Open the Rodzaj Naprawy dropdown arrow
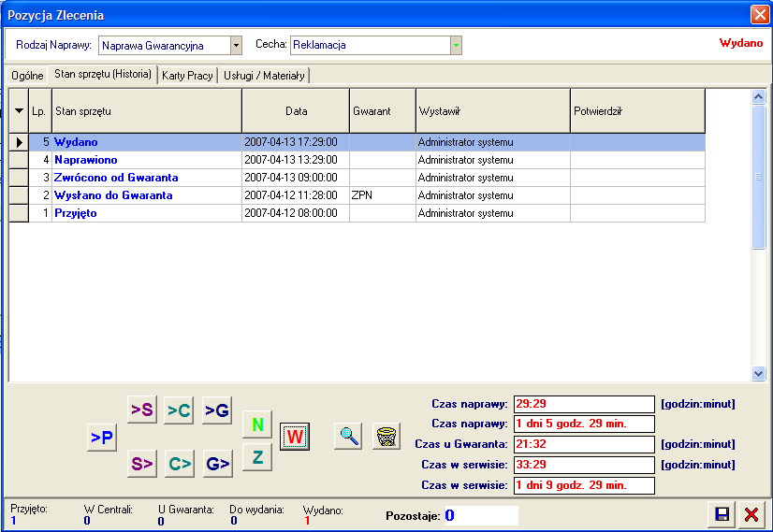Viewport: 773px width, 532px height. (x=236, y=45)
